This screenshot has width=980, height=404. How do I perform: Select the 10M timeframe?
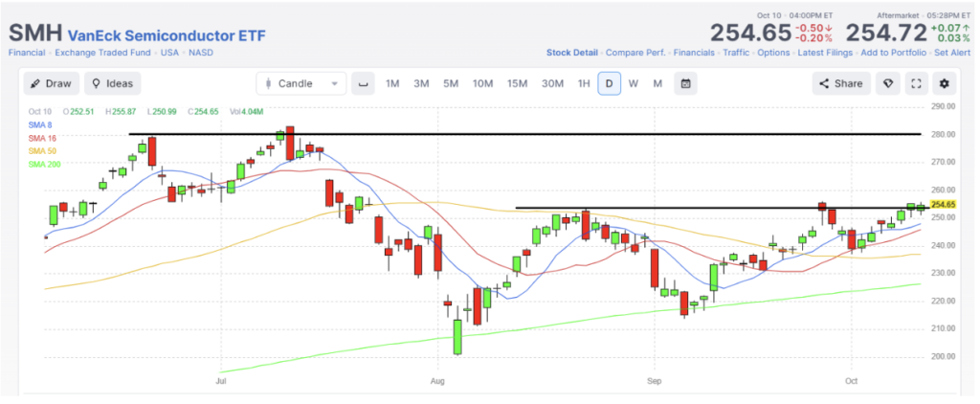pyautogui.click(x=482, y=83)
